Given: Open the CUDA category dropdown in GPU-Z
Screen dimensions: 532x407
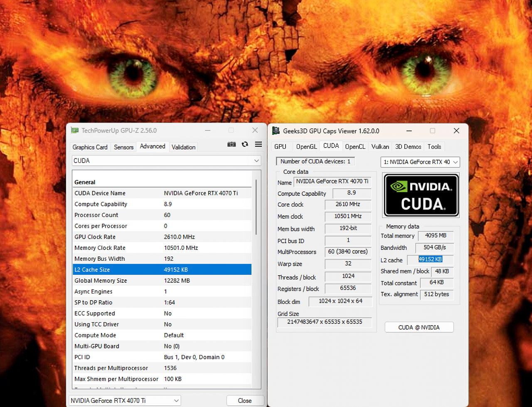Looking at the screenshot, I should pos(166,160).
